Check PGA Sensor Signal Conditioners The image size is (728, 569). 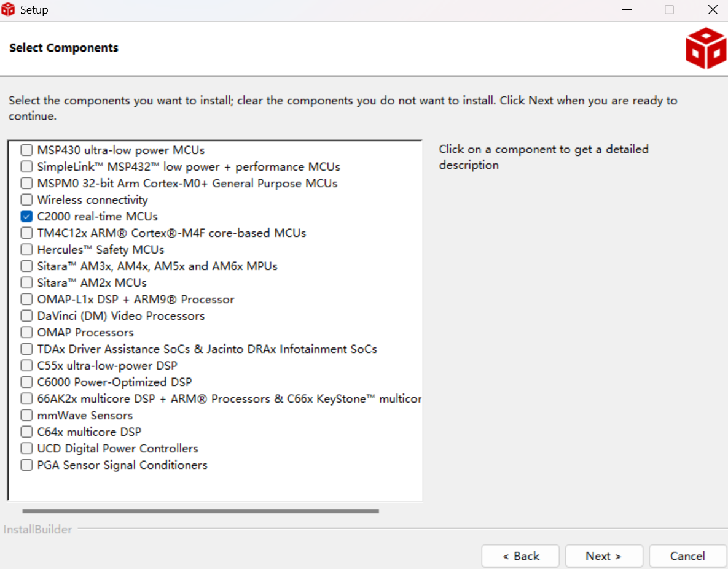[26, 465]
